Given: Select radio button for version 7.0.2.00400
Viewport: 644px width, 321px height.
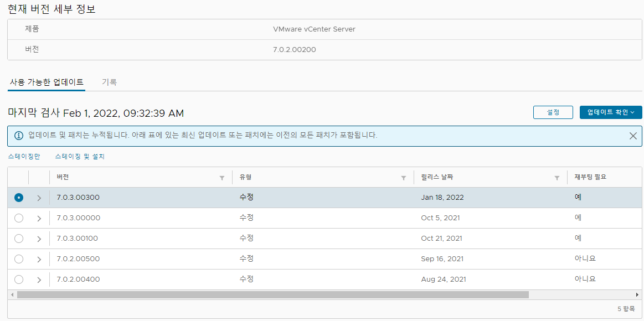Looking at the screenshot, I should click(18, 279).
